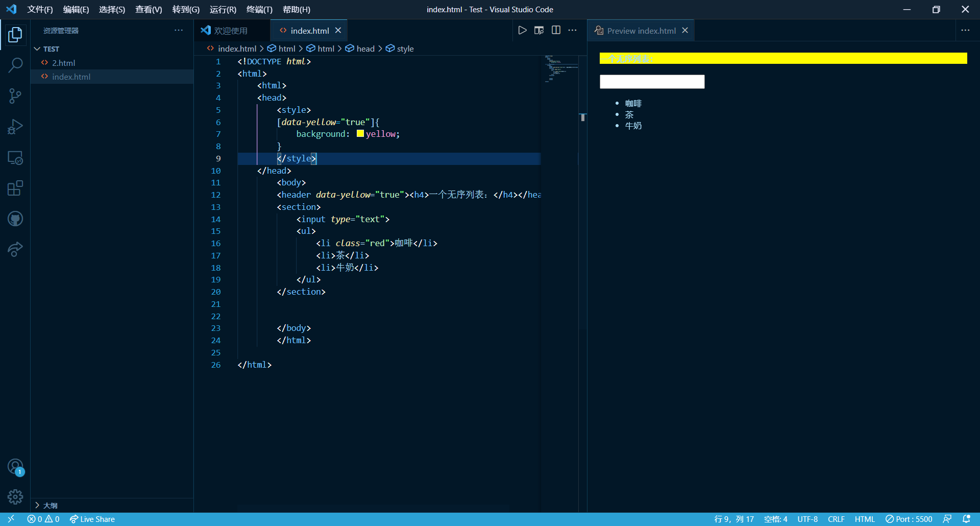Image resolution: width=980 pixels, height=526 pixels.
Task: Open editor More Actions ellipsis menu
Action: 573,31
